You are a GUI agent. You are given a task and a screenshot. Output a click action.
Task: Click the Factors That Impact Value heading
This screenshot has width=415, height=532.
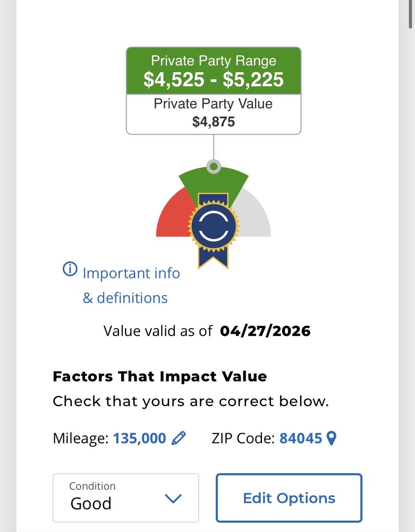160,376
